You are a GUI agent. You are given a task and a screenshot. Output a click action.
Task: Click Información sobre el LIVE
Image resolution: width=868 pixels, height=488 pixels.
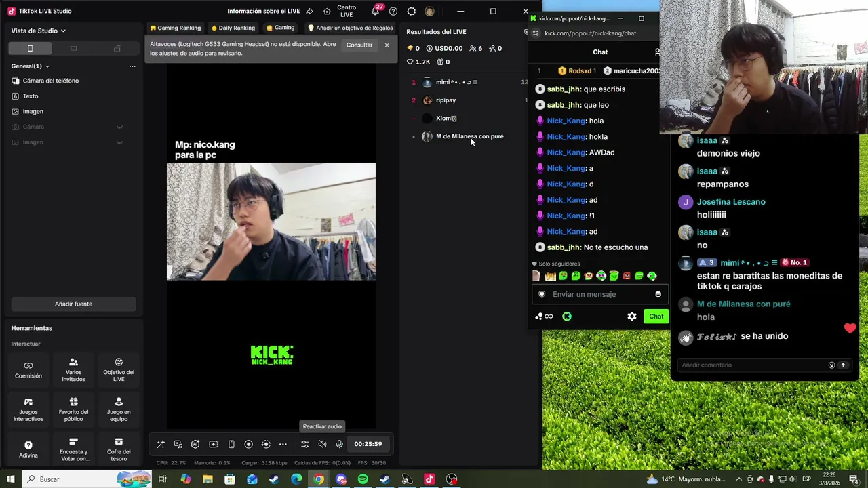[x=264, y=11]
